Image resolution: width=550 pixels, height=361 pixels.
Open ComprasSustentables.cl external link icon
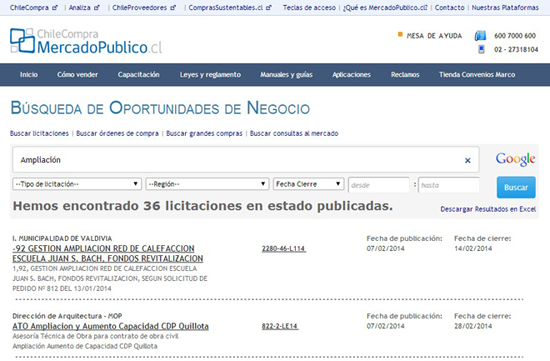tap(269, 7)
